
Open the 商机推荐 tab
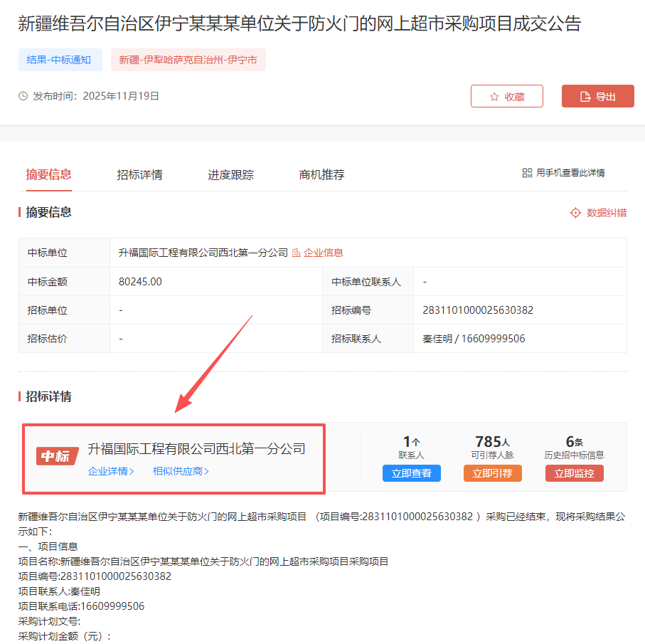point(321,175)
